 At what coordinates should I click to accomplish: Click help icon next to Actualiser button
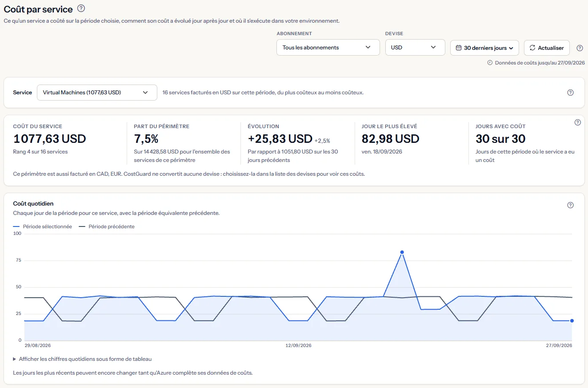(580, 48)
